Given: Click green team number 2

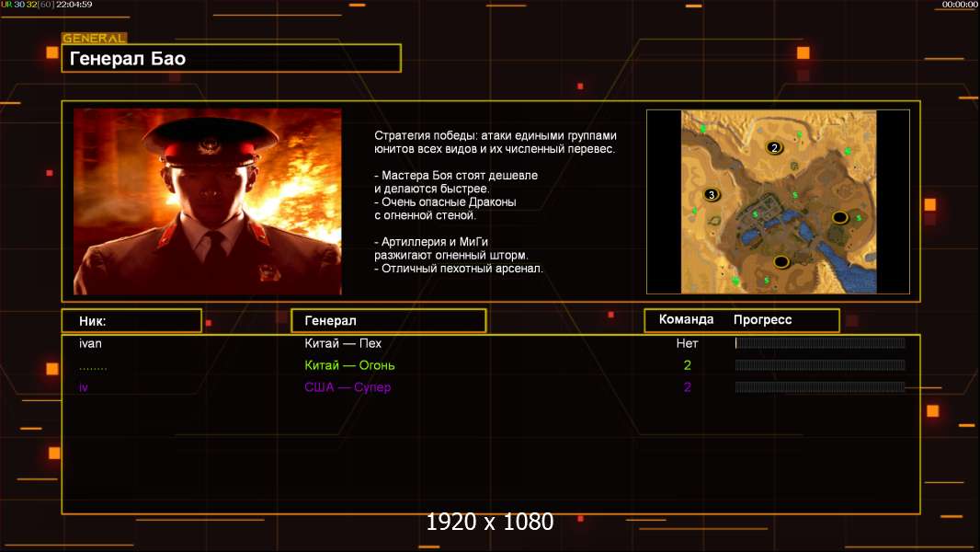Looking at the screenshot, I should 688,365.
